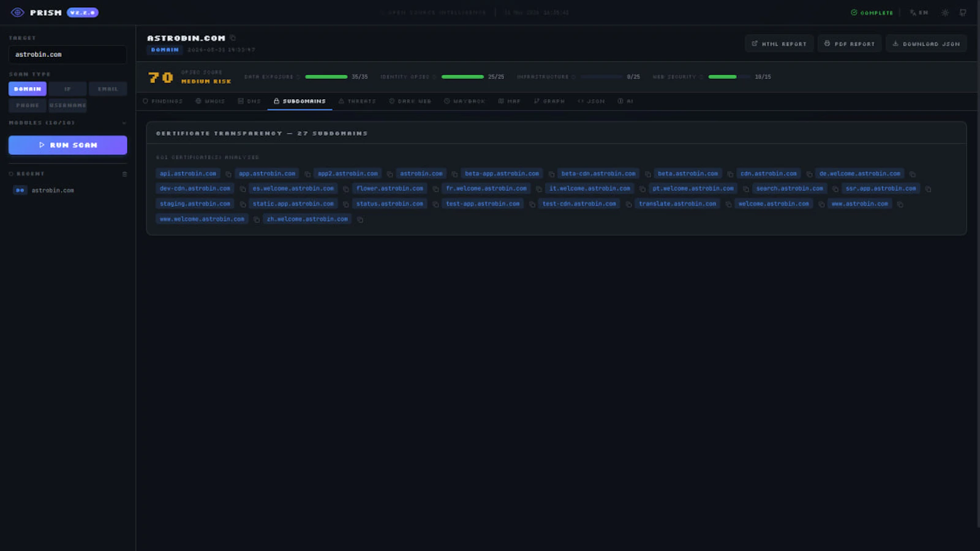Click the Web Security score bar
Viewport: 980px width, 551px height.
tap(729, 77)
